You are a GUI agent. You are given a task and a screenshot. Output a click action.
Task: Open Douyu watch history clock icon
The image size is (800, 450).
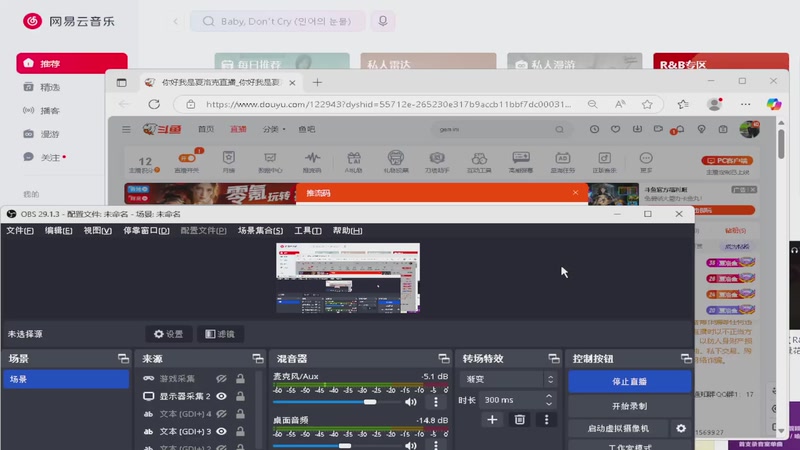594,130
